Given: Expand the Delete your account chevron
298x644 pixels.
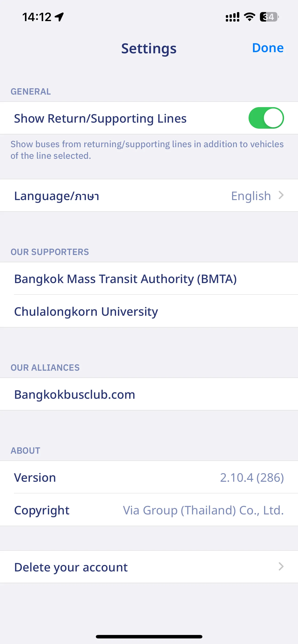Looking at the screenshot, I should pyautogui.click(x=281, y=567).
